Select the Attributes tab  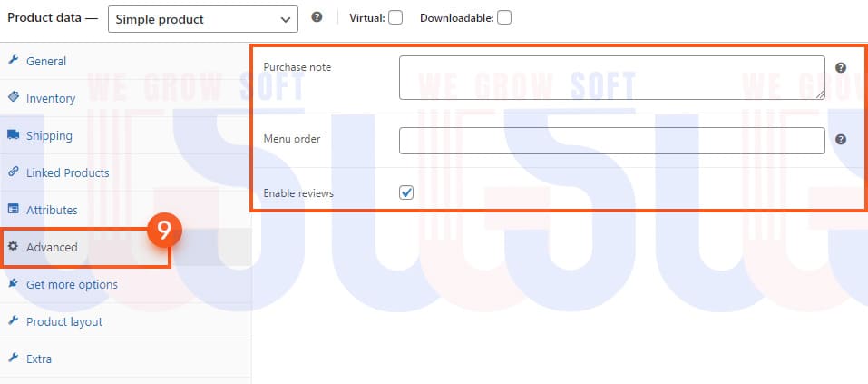(126, 210)
